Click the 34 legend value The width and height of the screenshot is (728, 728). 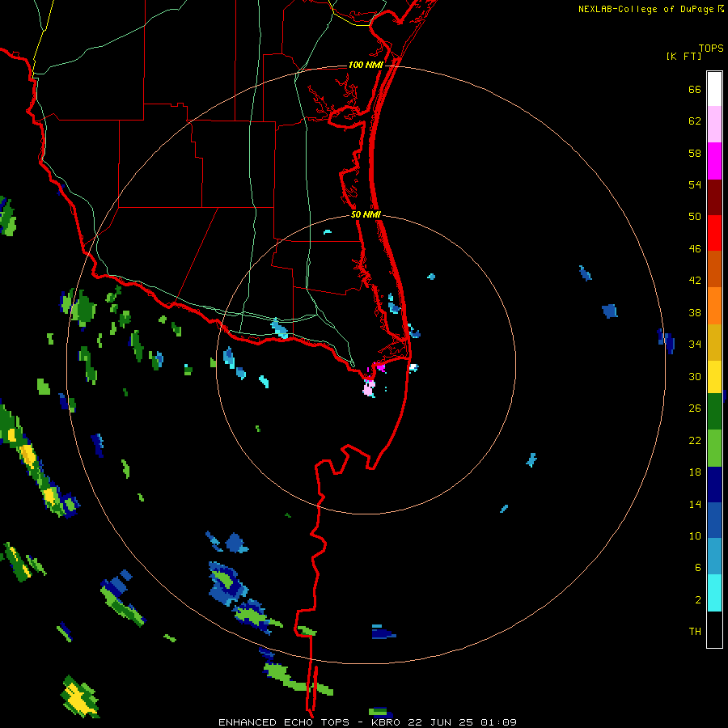pos(695,344)
